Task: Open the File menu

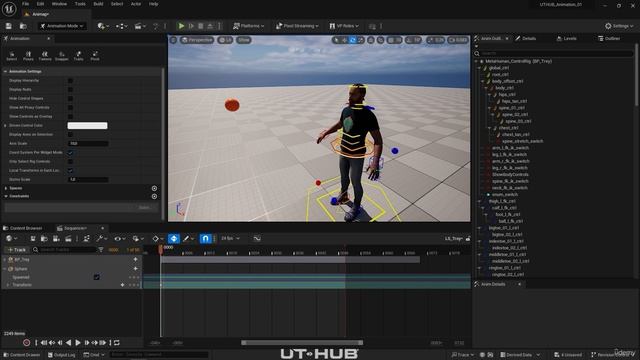Action: (x=25, y=4)
